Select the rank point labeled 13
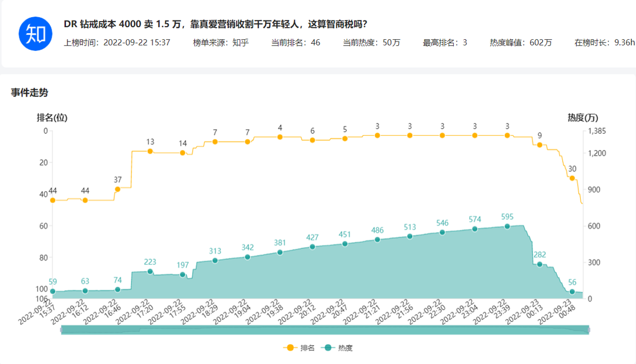 (150, 151)
